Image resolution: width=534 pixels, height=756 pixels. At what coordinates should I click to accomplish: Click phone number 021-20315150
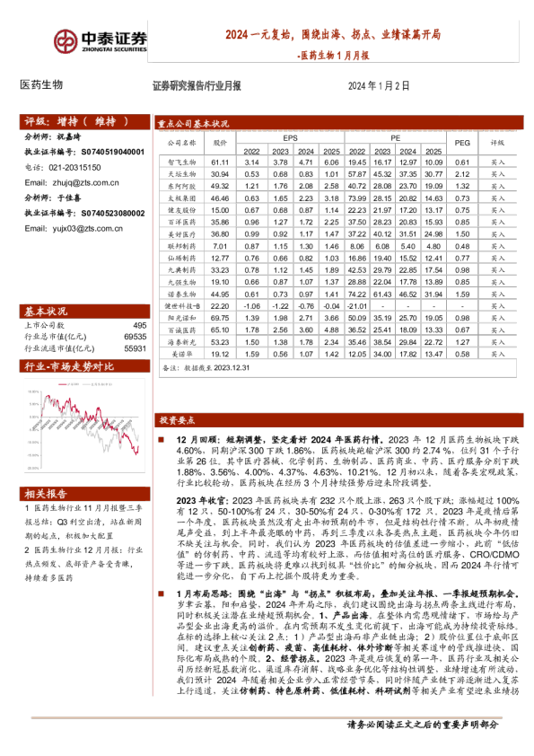point(74,167)
